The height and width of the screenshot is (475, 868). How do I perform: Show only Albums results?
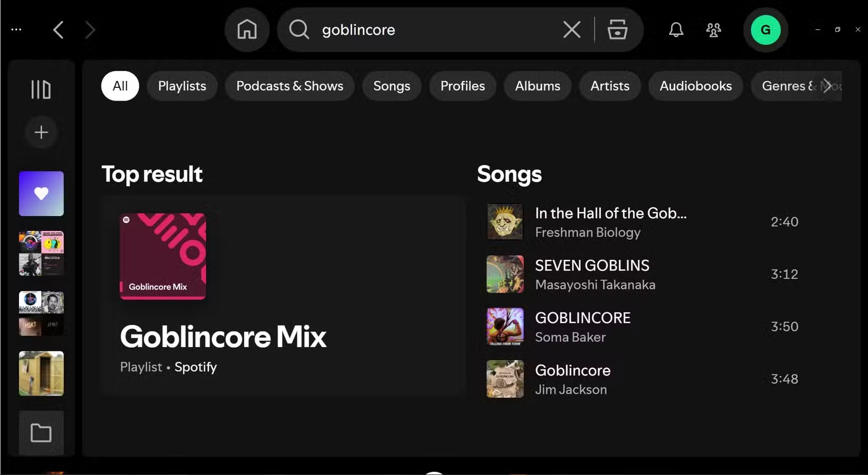[x=537, y=86]
